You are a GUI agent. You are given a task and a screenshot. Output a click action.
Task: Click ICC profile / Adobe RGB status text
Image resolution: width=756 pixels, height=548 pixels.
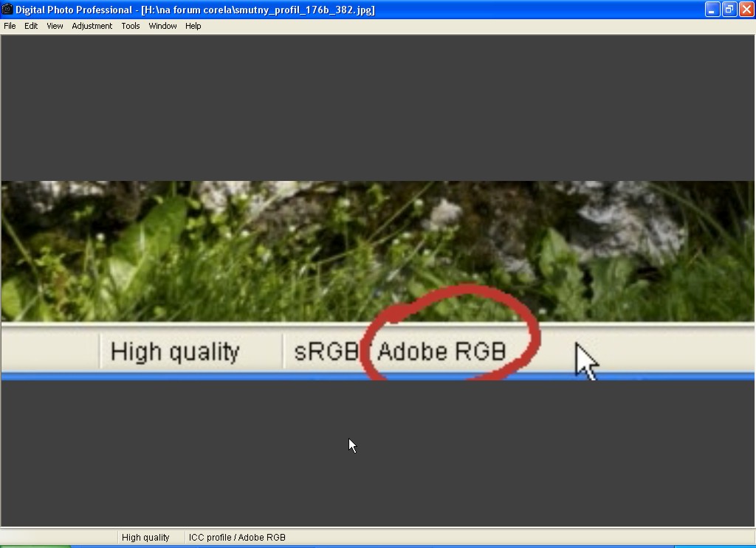click(237, 538)
